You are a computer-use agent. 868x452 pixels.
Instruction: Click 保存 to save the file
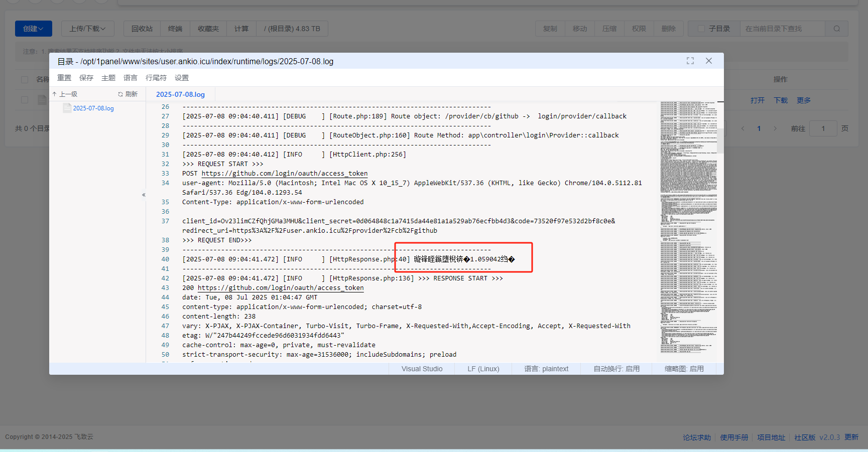[x=86, y=78]
